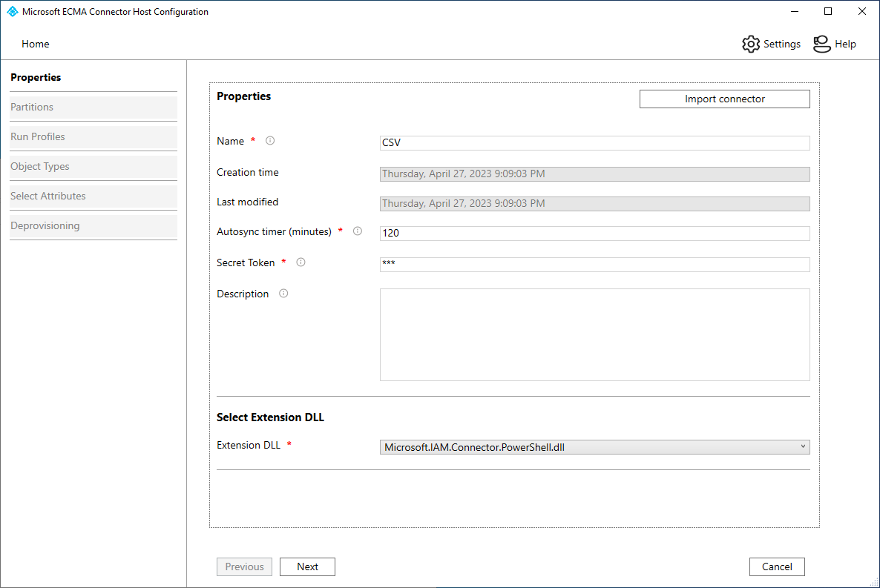Viewport: 880px width, 588px height.
Task: Go to the Deprovisioning page
Action: click(x=93, y=226)
